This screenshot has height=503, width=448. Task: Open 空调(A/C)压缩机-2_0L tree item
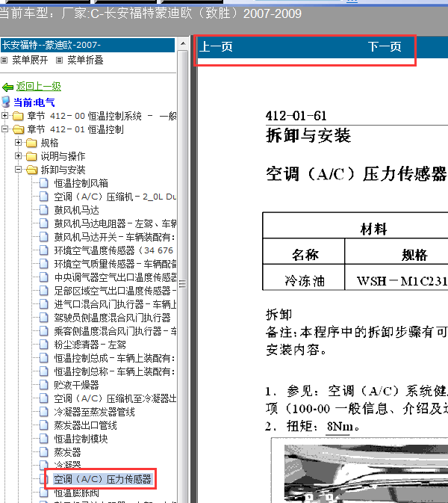pyautogui.click(x=115, y=197)
